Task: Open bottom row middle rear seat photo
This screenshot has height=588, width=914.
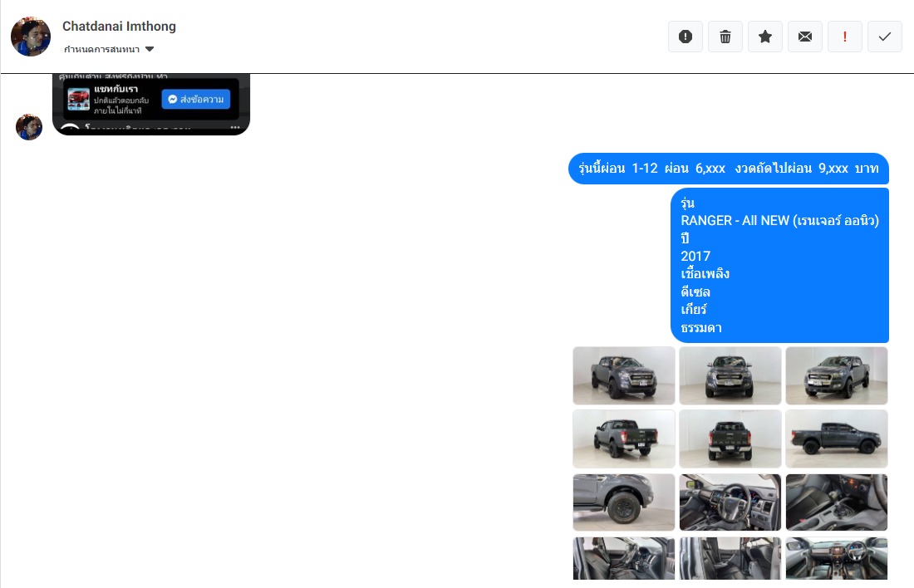Action: pyautogui.click(x=730, y=558)
